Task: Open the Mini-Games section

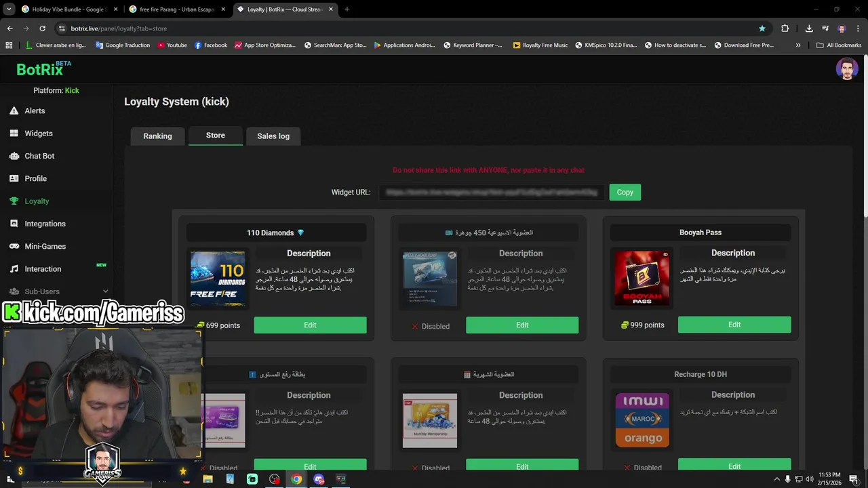Action: [x=45, y=246]
